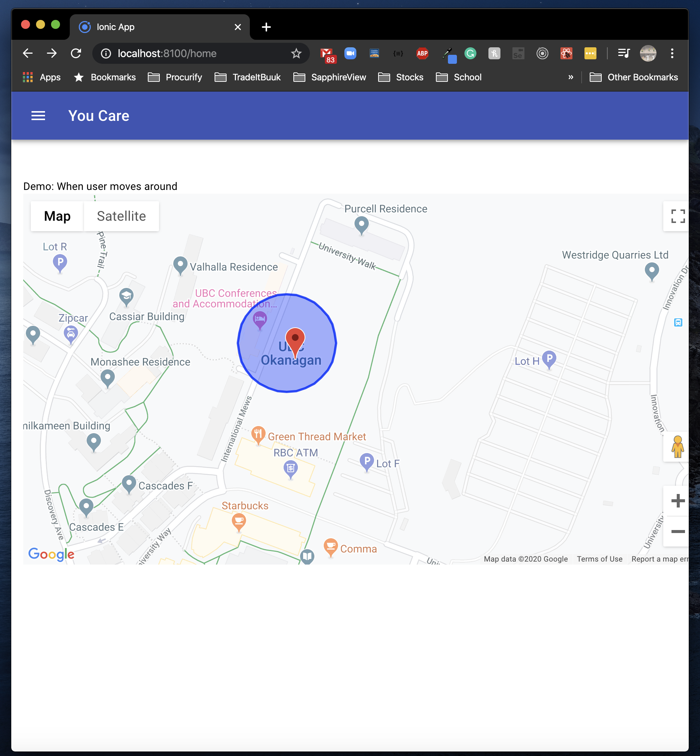Open a new browser tab
700x756 pixels.
click(x=266, y=27)
